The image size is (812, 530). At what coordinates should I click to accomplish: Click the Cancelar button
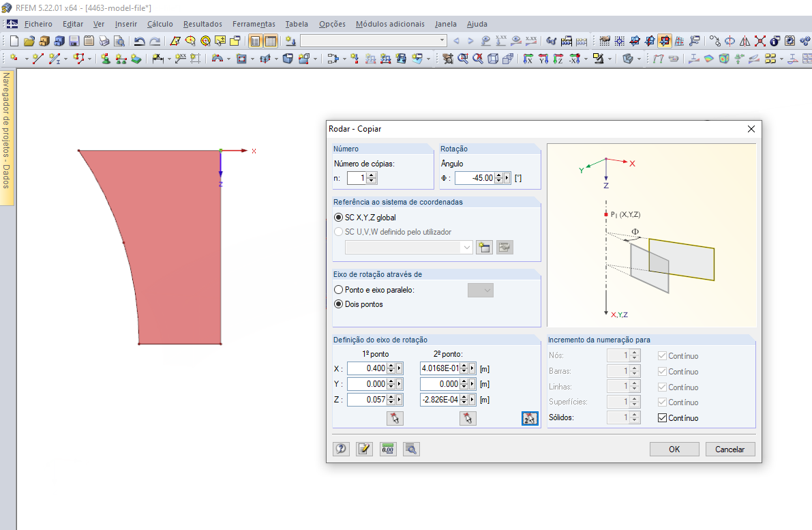pos(730,450)
